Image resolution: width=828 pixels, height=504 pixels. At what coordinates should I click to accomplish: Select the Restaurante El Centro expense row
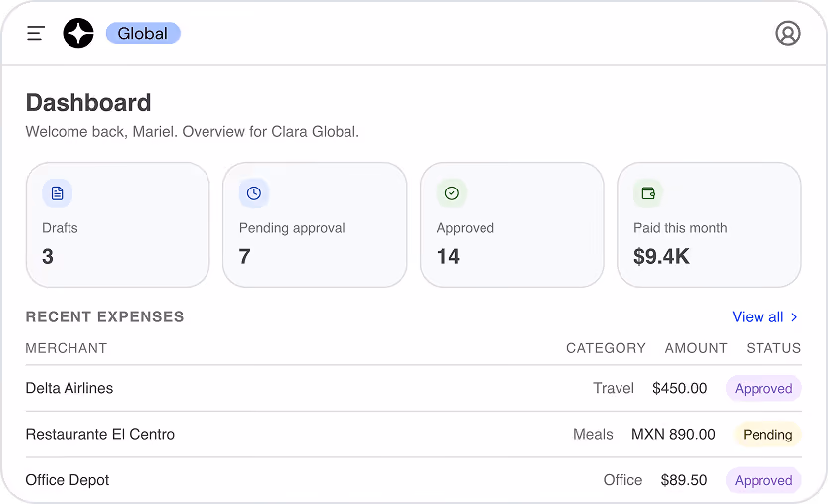[x=413, y=435]
